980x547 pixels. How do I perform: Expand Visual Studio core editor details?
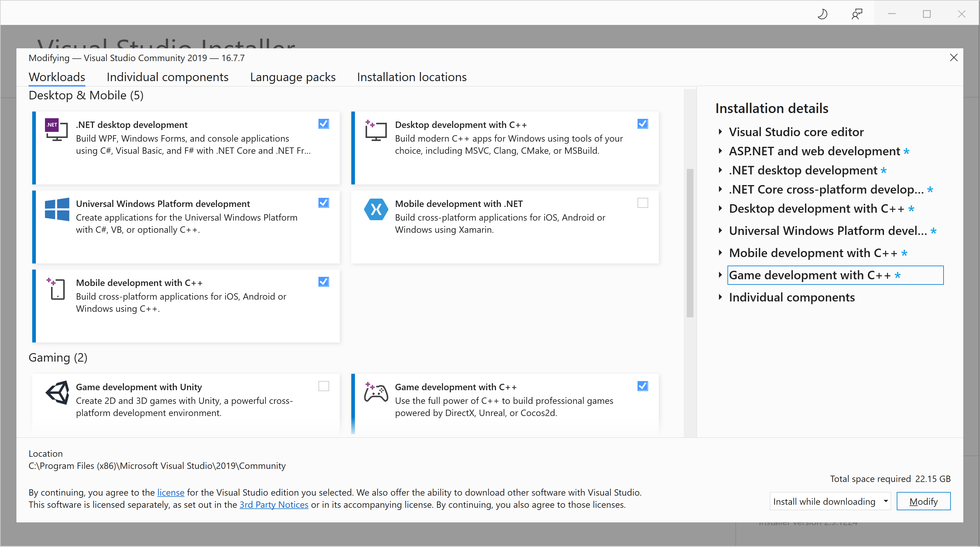pos(720,132)
